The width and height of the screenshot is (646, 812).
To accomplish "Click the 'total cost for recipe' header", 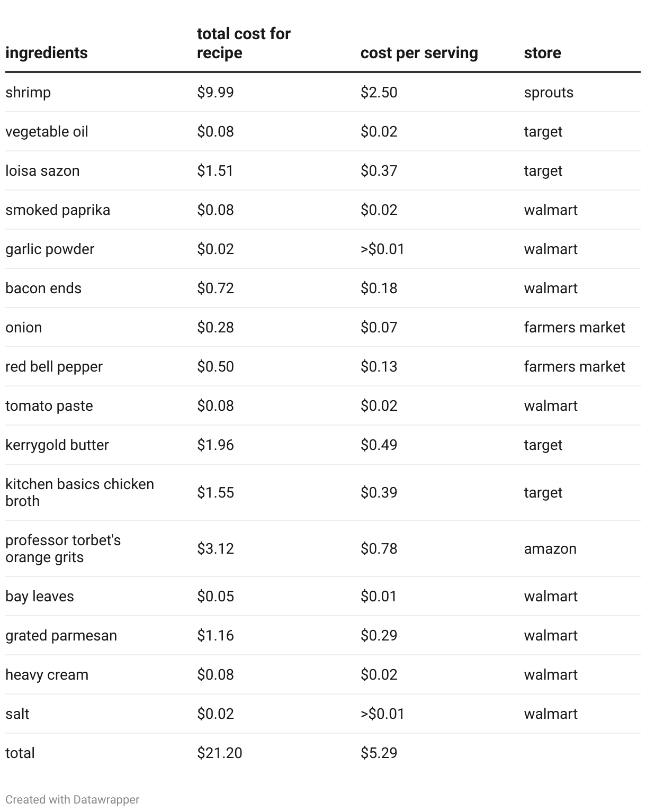I will pos(244,43).
